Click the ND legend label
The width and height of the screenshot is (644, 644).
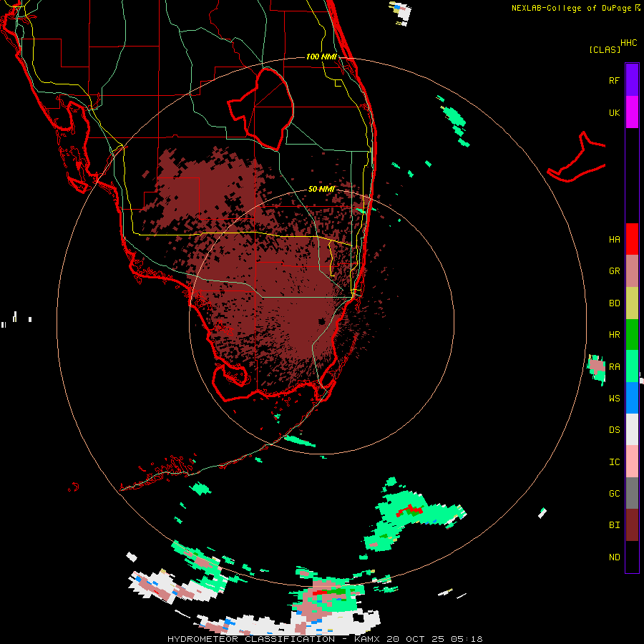pyautogui.click(x=614, y=557)
